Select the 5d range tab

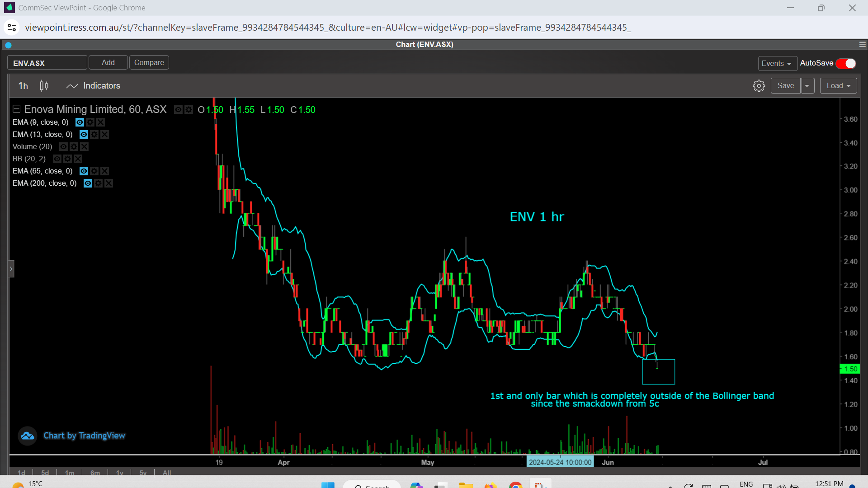(x=45, y=473)
